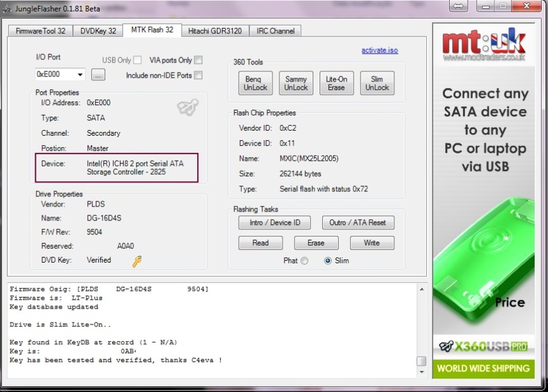Click the double-arrow resize icon in title bar

pyautogui.click(x=458, y=6)
